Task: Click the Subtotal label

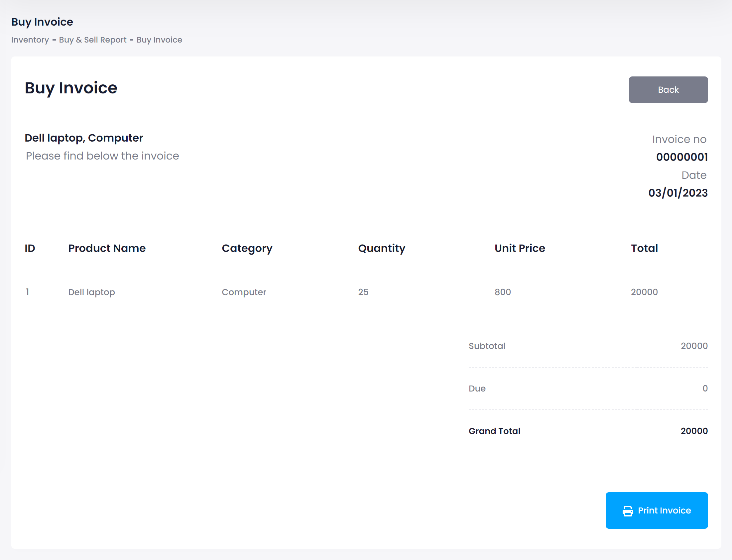Action: (x=487, y=346)
